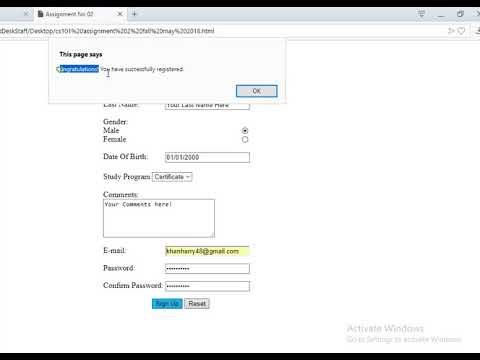480x360 pixels.
Task: Close the Assignment No 02 tab
Action: click(120, 14)
